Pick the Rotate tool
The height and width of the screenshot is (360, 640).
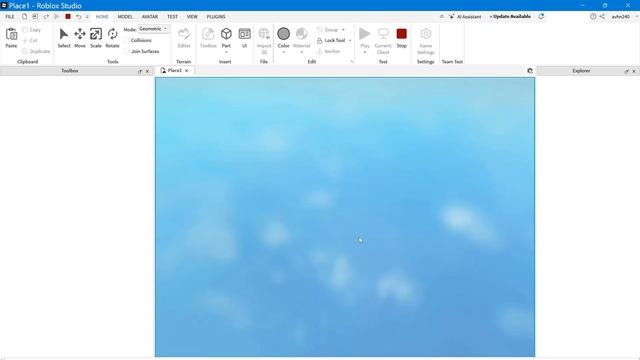(x=112, y=34)
